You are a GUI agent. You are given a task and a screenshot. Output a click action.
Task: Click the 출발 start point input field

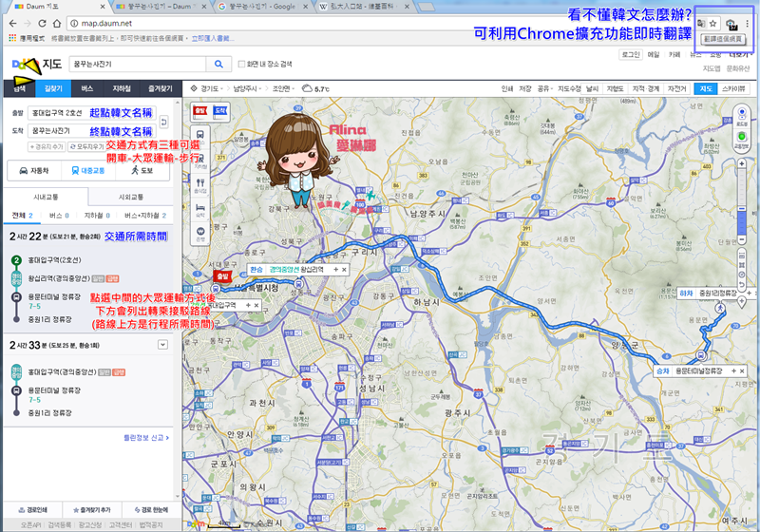92,113
